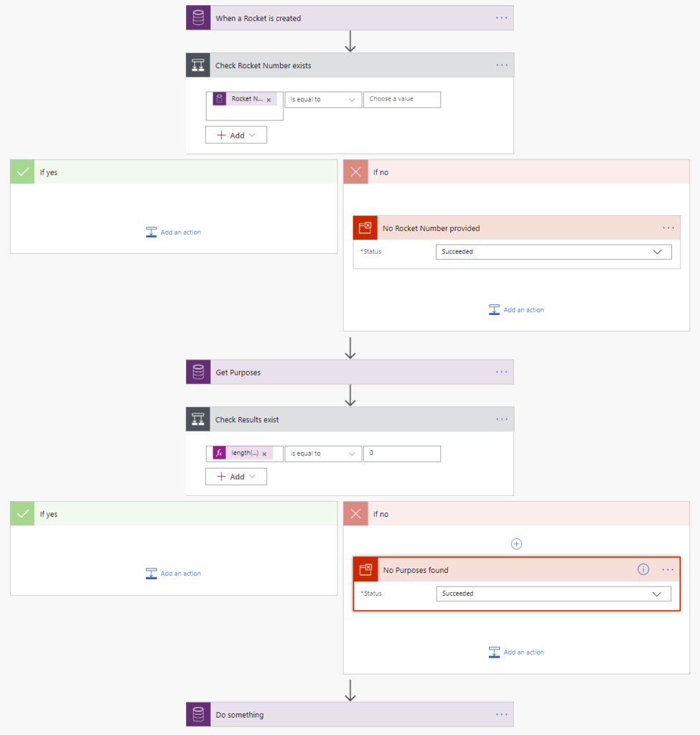Click Add an action in first If yes branch

(x=174, y=233)
